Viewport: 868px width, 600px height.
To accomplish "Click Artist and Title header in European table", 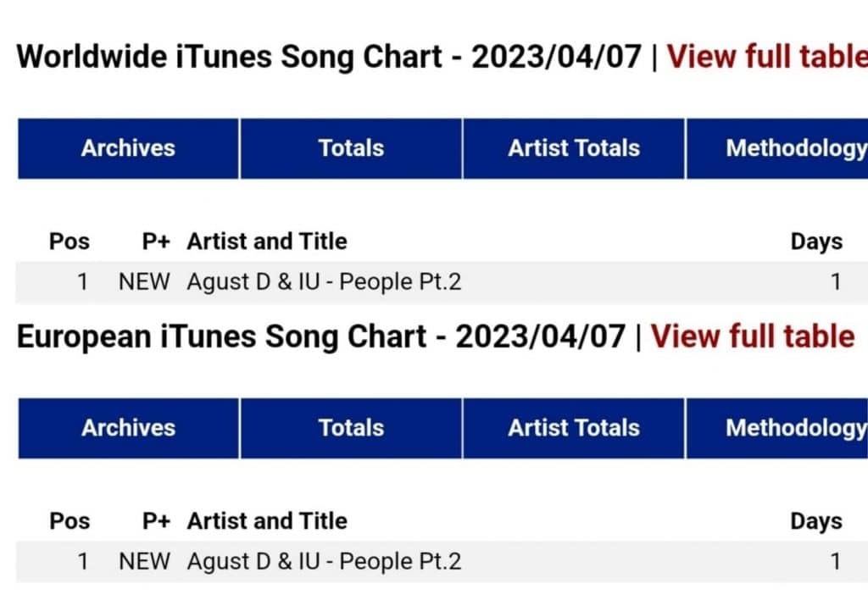I will point(267,521).
